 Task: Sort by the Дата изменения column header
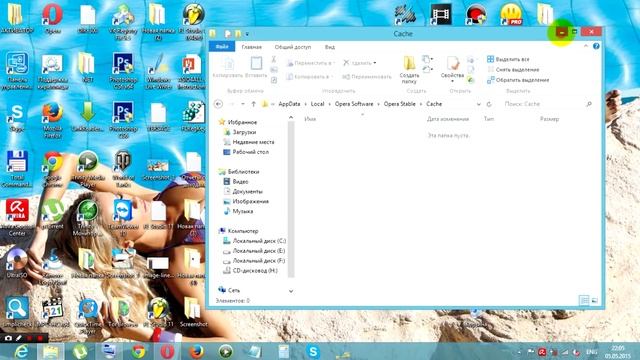448,119
